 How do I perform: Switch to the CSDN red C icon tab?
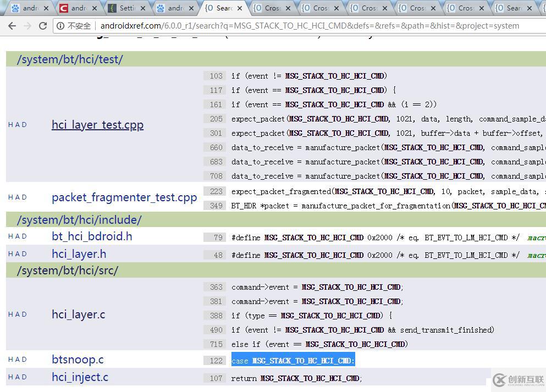[x=79, y=8]
